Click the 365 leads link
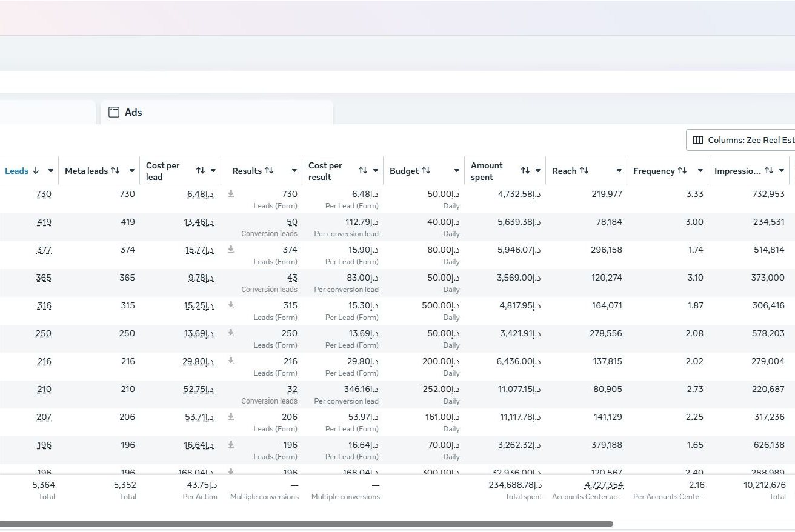795x532 pixels. coord(44,278)
